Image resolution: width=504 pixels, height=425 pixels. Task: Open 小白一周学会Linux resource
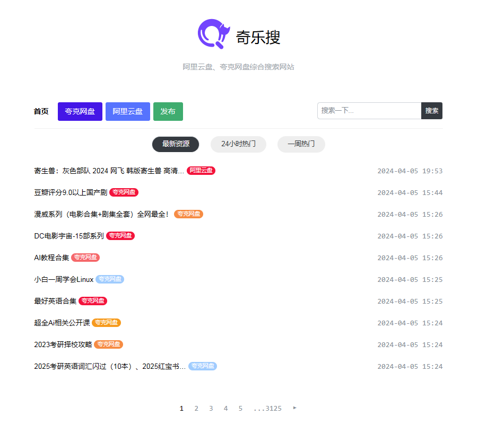[64, 280]
